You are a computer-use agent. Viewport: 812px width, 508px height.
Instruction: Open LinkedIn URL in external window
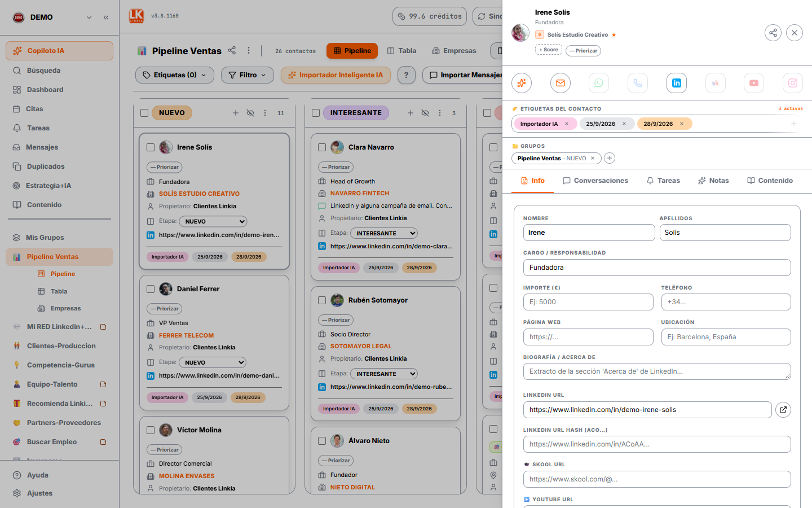pyautogui.click(x=783, y=410)
